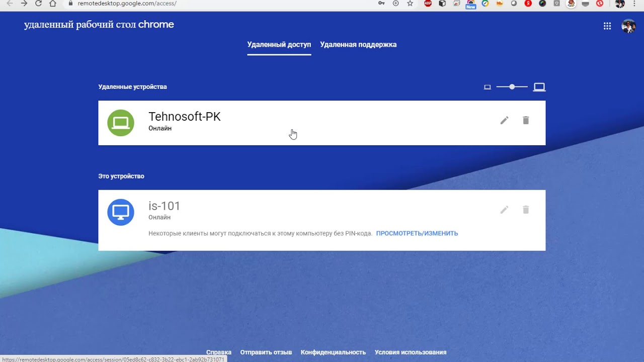Adjust the card size slider
Screen dimensions: 644x362
[x=512, y=87]
